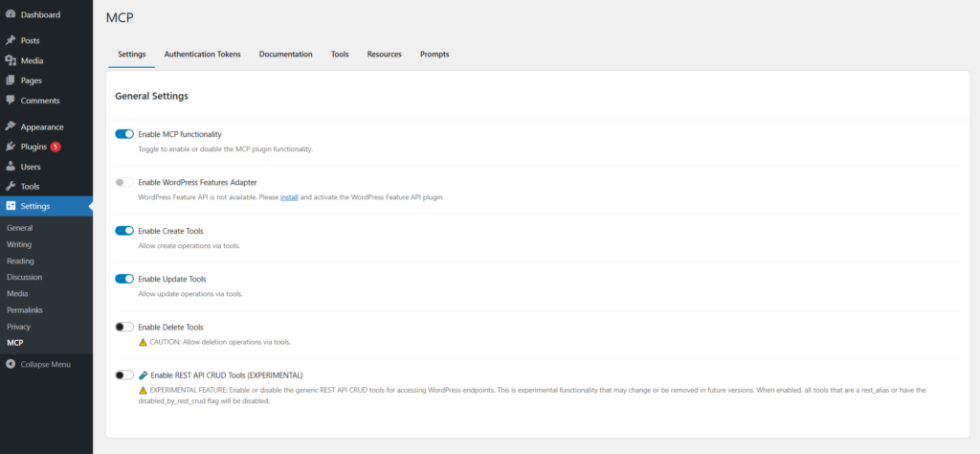Switch off Enable Update Tools toggle
Viewport: 980px width, 454px height.
point(124,279)
